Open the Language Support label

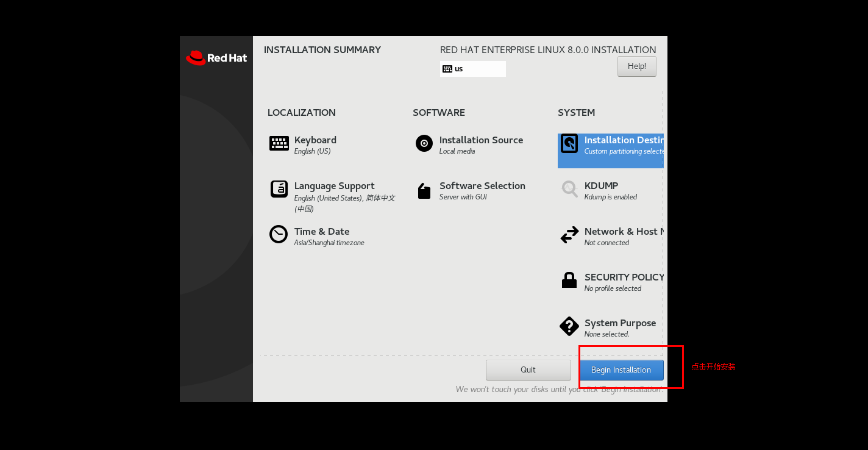pyautogui.click(x=335, y=186)
